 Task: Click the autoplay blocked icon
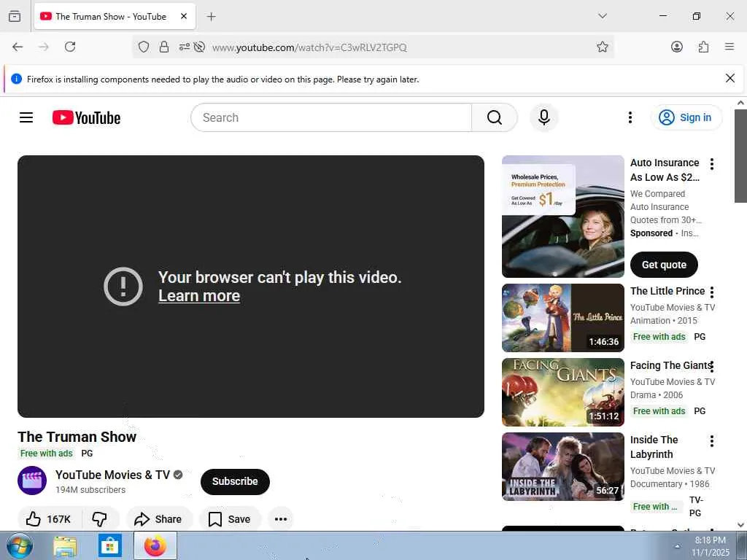point(200,47)
